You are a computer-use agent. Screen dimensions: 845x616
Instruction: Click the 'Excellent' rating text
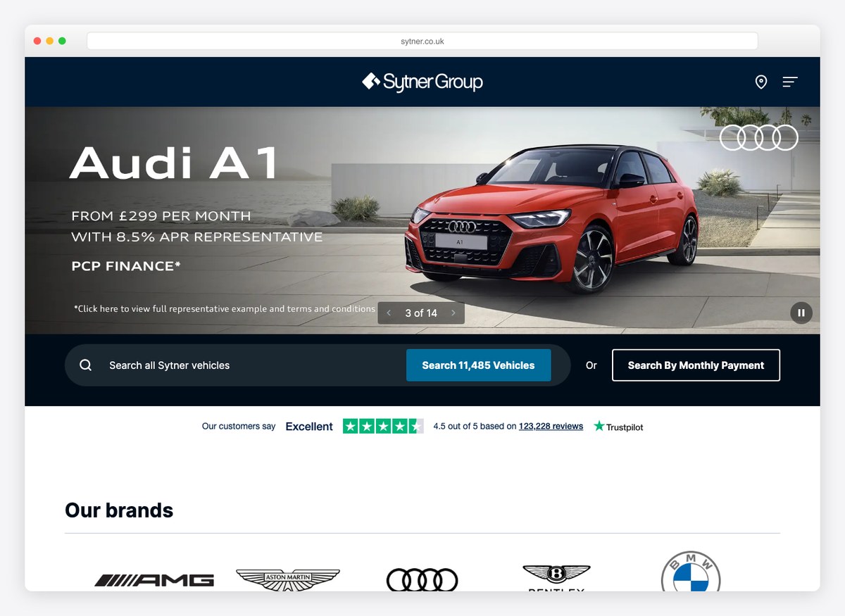click(x=309, y=427)
